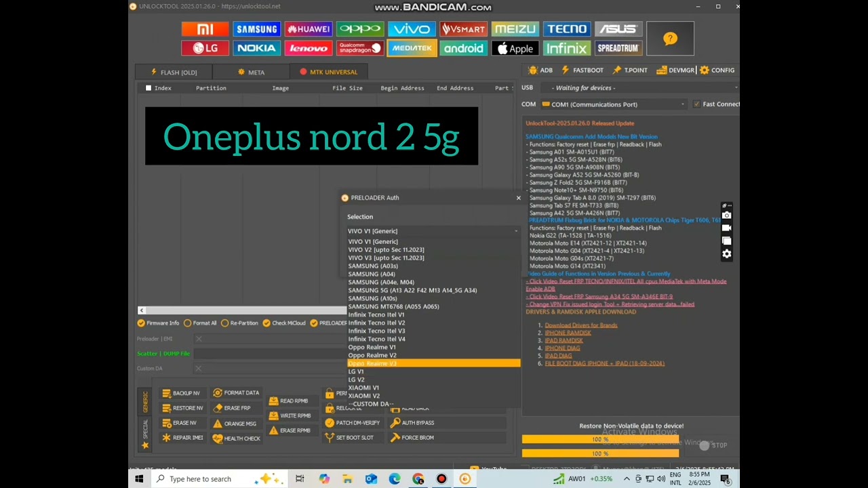Click the camera screenshot icon on the right sidebar
This screenshot has height=488, width=868.
click(726, 216)
